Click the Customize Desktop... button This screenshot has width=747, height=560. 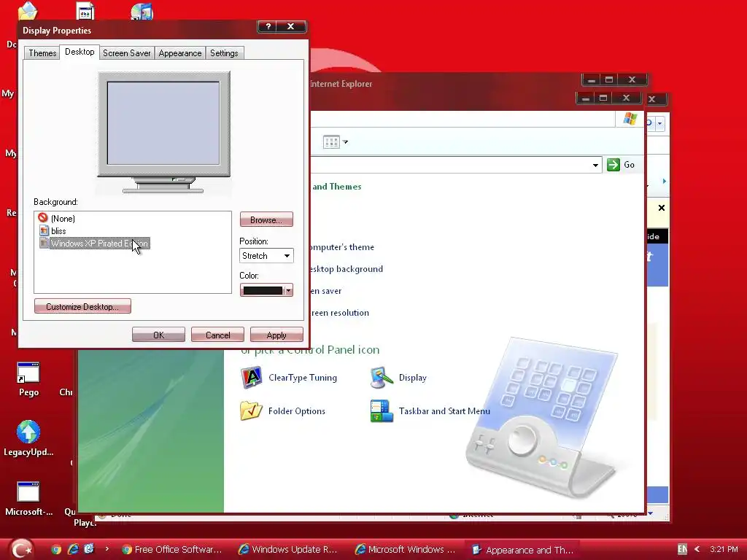coord(82,307)
